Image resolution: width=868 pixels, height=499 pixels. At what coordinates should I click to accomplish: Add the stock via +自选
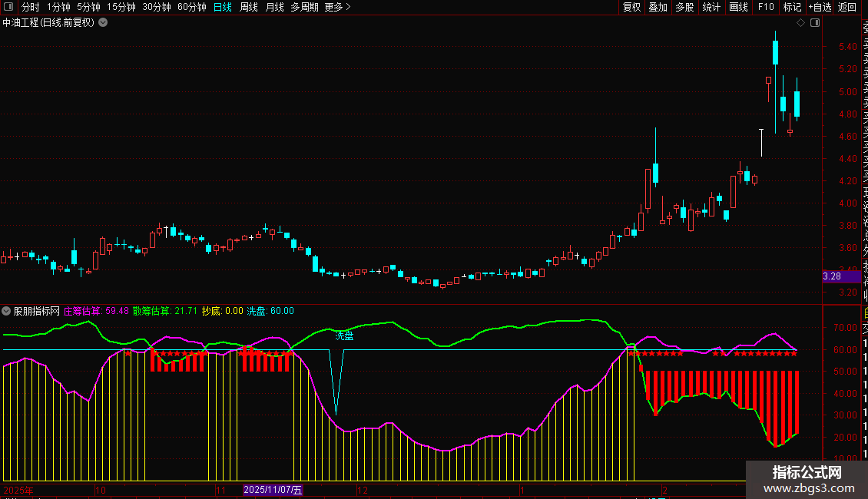819,8
